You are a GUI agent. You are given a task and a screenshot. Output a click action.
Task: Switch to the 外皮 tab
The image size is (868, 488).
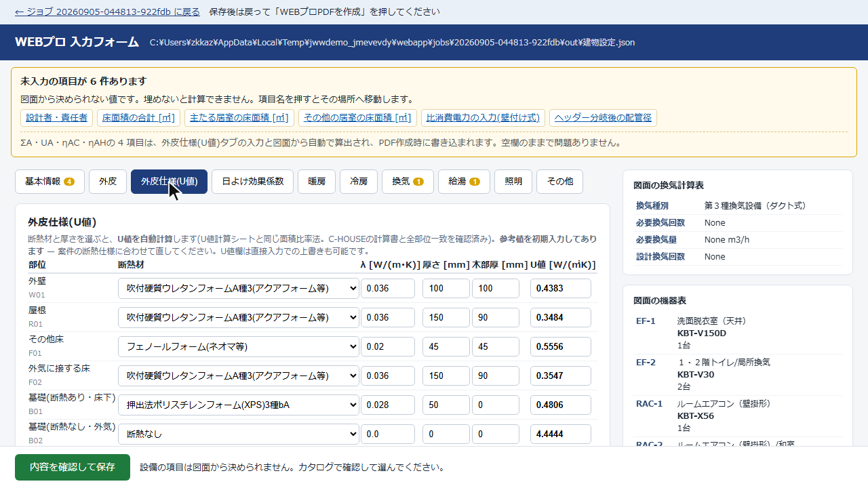[108, 182]
